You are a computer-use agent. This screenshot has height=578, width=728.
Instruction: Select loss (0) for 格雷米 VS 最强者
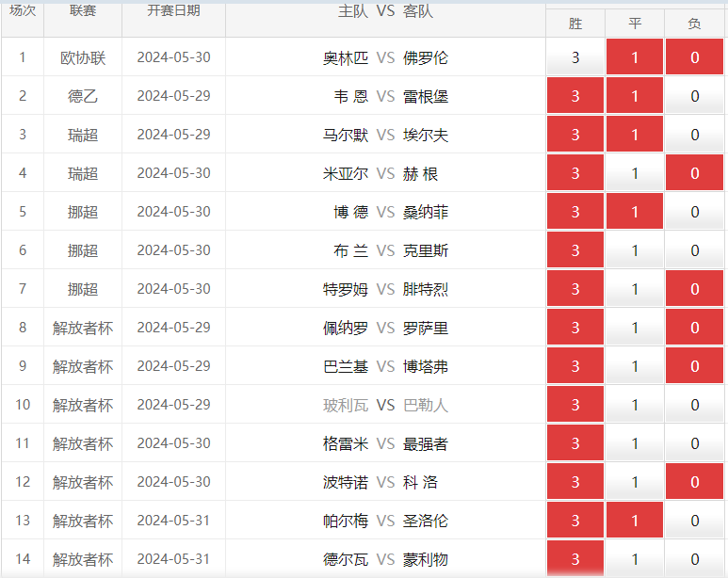tap(695, 442)
